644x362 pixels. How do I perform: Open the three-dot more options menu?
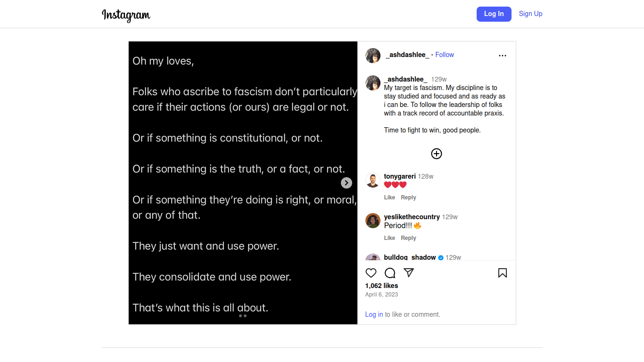click(x=503, y=56)
